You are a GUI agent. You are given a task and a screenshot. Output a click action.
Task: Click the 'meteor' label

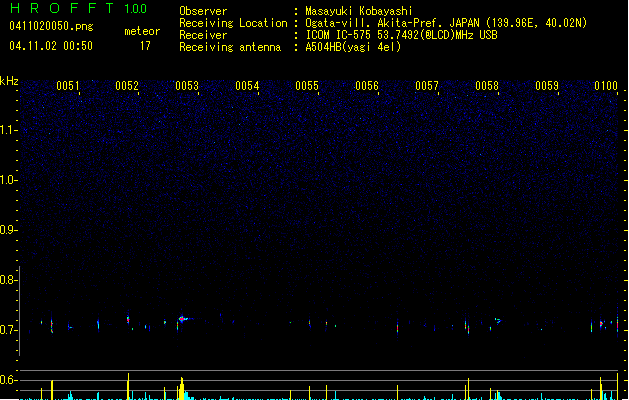tap(142, 31)
